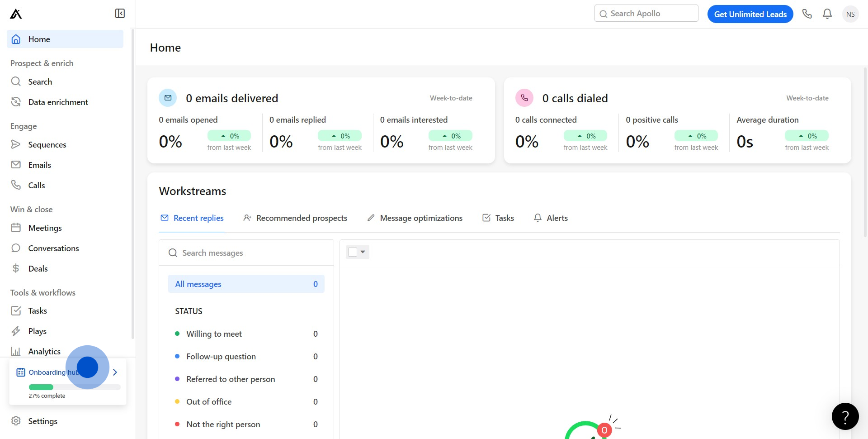Viewport: 868px width, 439px height.
Task: Open the dropdown arrow beside the checkbox
Action: 363,252
